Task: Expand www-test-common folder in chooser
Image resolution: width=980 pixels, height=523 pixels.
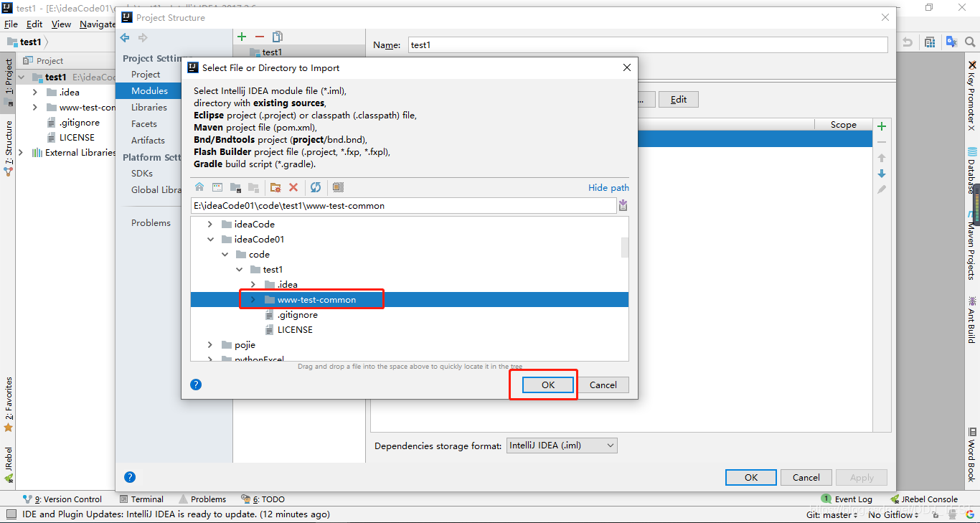Action: point(253,300)
